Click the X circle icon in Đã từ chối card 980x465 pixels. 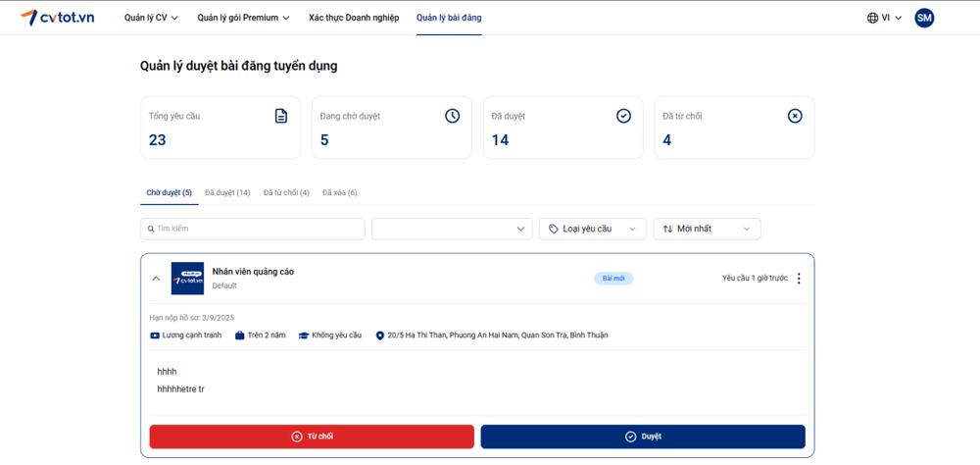click(795, 116)
